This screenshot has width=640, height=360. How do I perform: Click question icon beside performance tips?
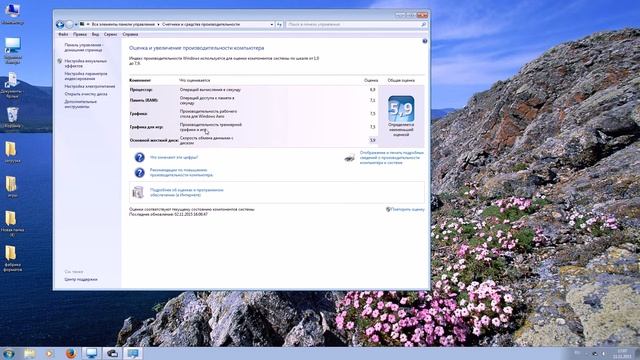[140, 173]
